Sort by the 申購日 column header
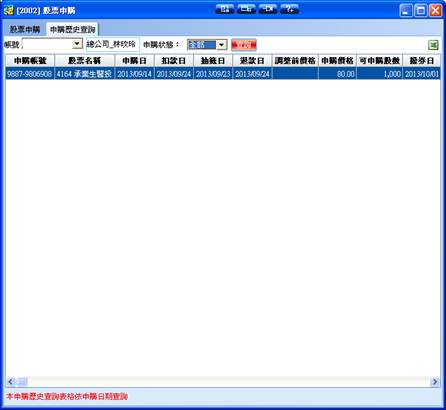This screenshot has height=410, width=446. pos(134,61)
